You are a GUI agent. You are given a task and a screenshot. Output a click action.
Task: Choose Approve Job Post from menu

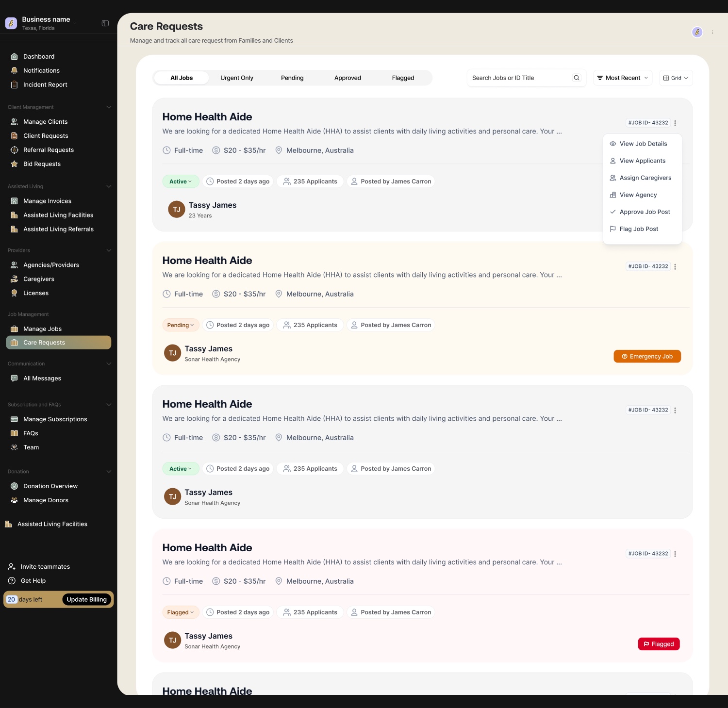(643, 212)
